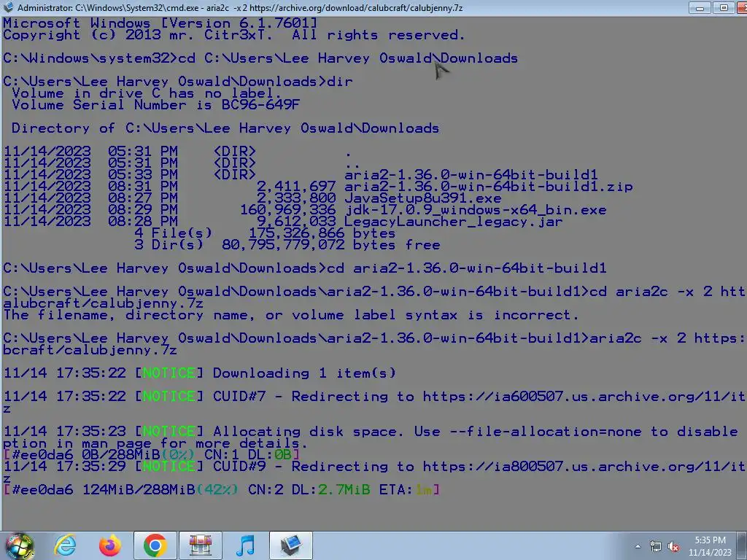Click the ETA:1m value
Image resolution: width=747 pixels, height=560 pixels.
[406, 489]
